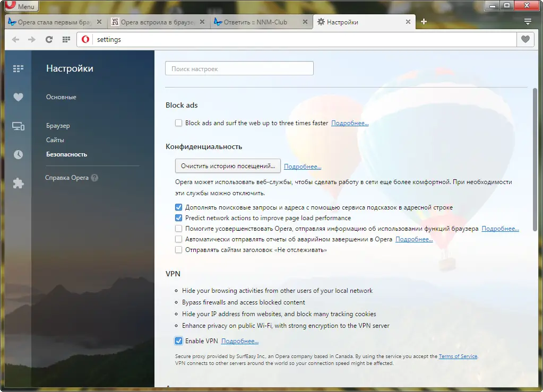The width and height of the screenshot is (543, 392).
Task: Close the 'Opera стала первым' tab
Action: pos(99,22)
